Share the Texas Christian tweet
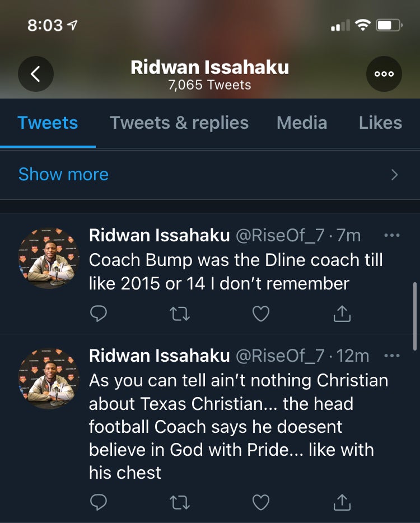420x523 pixels. (x=342, y=503)
